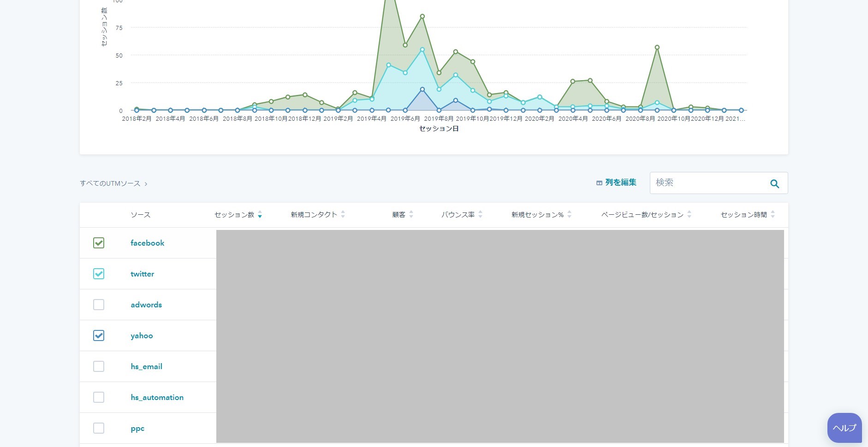
Task: Open the yahoo source link
Action: (x=142, y=335)
